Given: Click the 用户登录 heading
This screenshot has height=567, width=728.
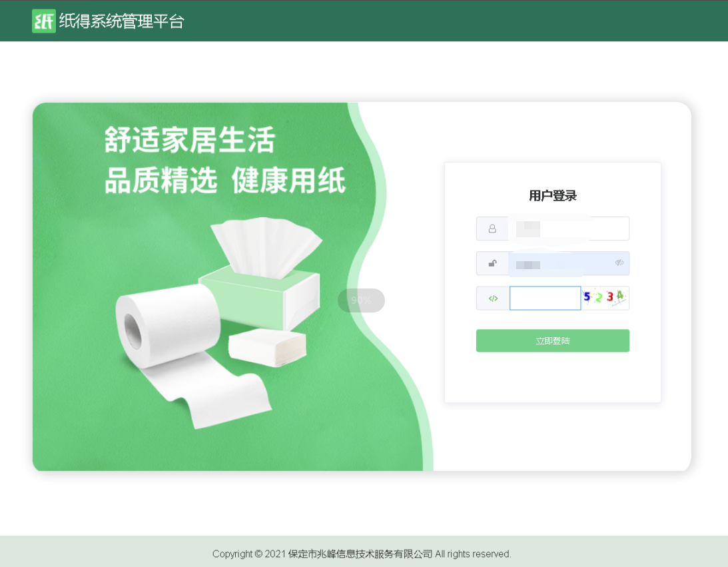Looking at the screenshot, I should click(x=552, y=196).
